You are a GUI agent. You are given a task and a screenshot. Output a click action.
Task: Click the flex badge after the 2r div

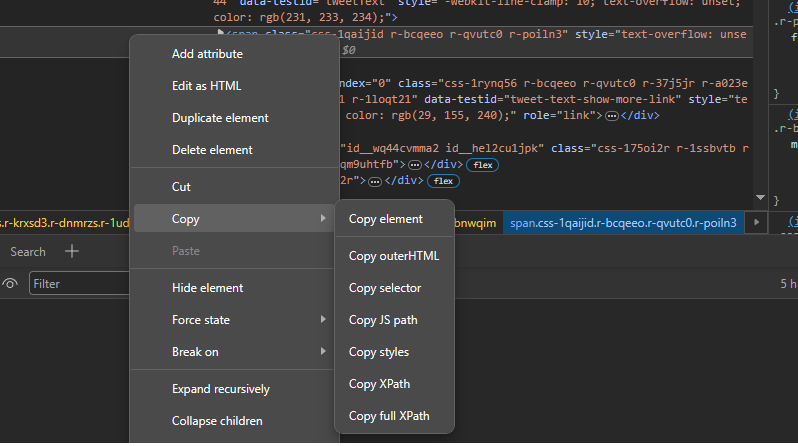[443, 181]
